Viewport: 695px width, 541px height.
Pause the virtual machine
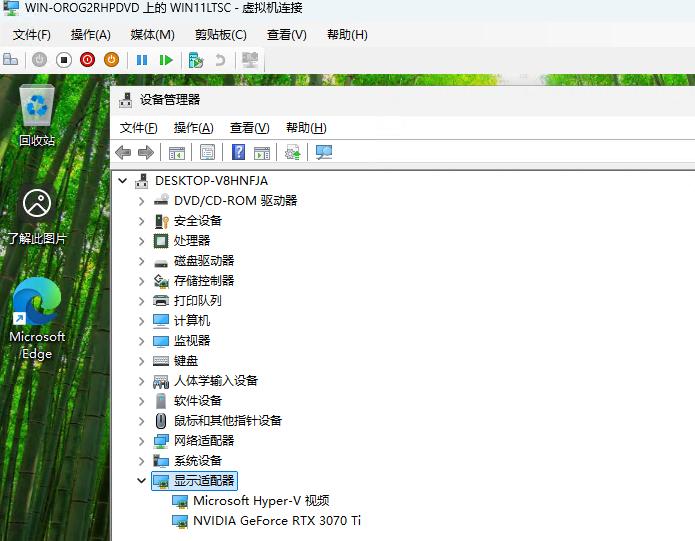point(142,60)
